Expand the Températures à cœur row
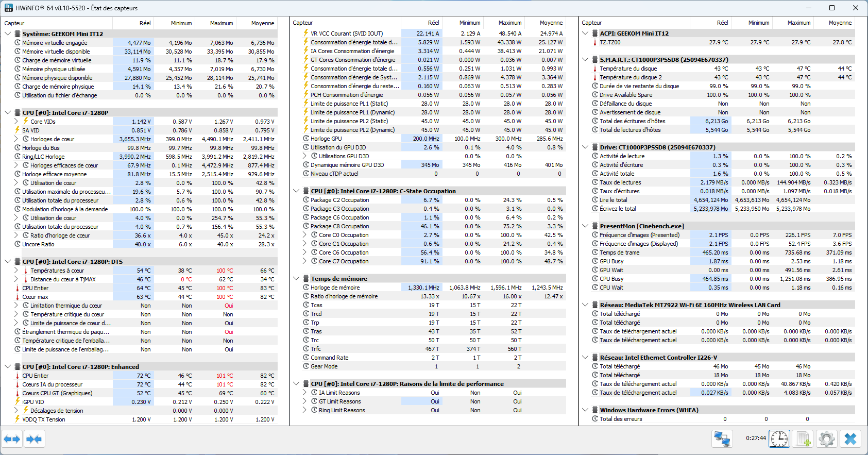Screen dimensions: 868x455 [16, 271]
